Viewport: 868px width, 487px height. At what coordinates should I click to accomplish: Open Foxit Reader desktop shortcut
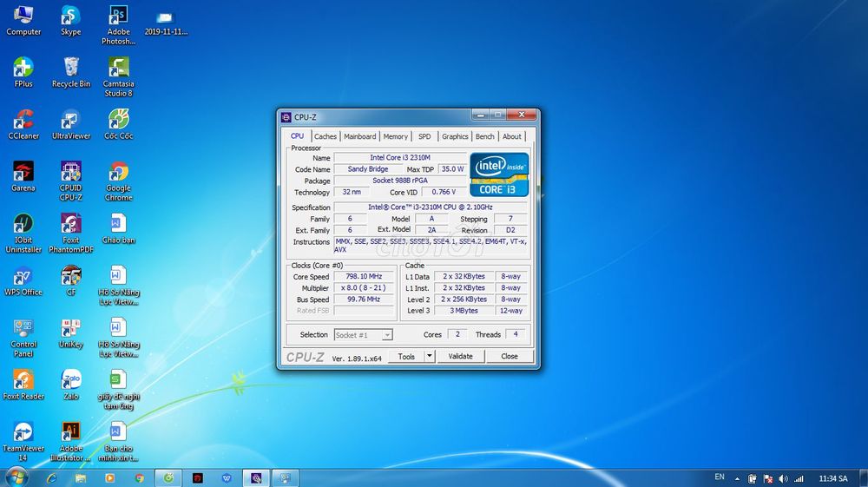(23, 385)
